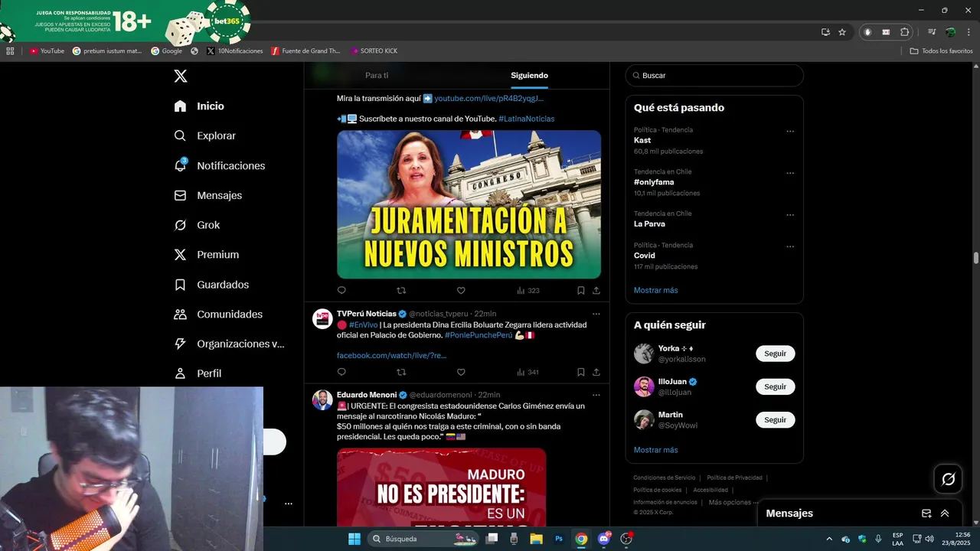Show more accounts under A quién seguir
Viewport: 980px width, 551px height.
pos(655,450)
